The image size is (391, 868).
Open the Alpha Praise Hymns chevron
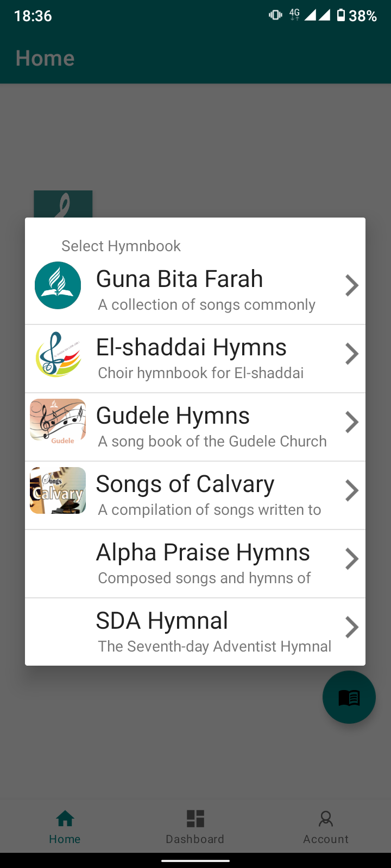[x=352, y=559]
